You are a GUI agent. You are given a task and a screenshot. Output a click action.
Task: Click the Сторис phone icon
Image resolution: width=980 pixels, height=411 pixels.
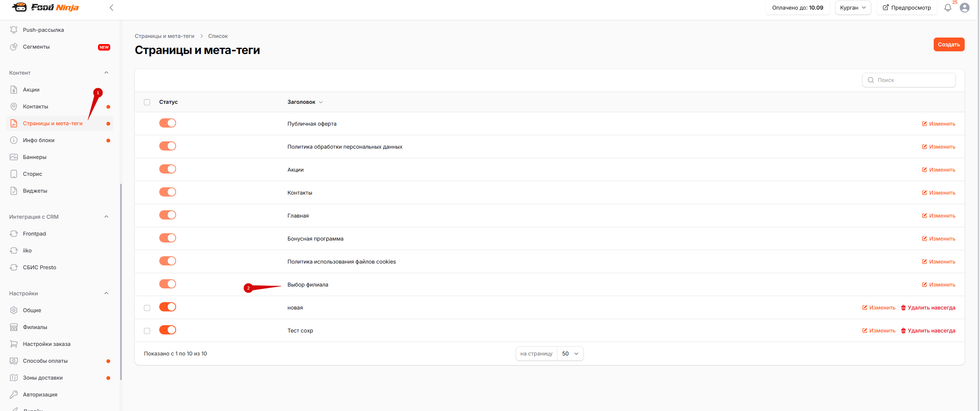(x=14, y=174)
